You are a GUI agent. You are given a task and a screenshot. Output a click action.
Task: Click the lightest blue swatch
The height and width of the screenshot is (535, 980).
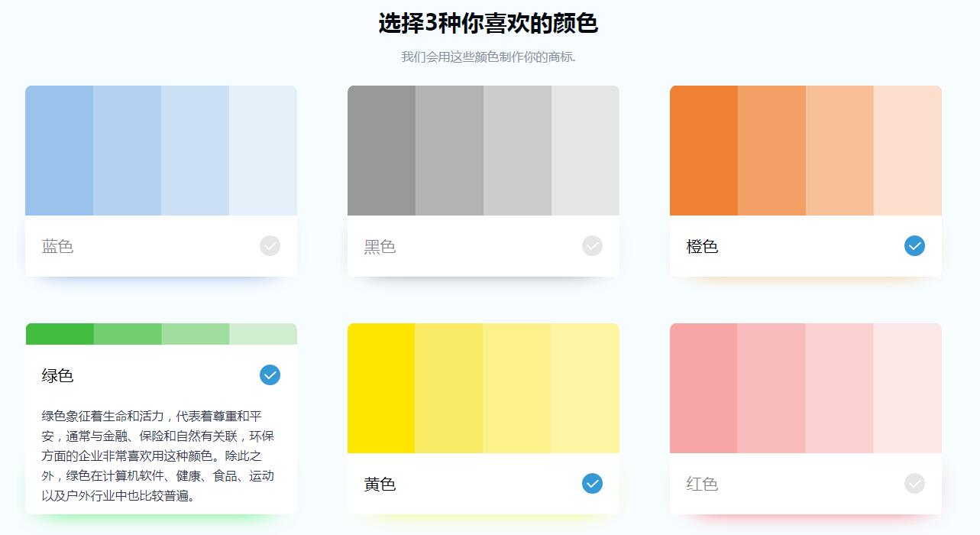pos(263,151)
